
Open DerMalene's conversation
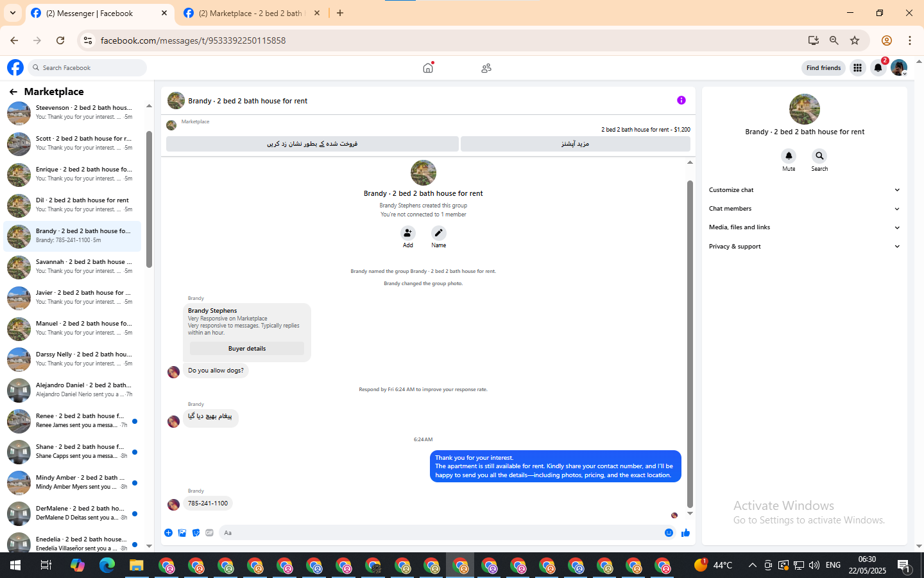click(73, 514)
